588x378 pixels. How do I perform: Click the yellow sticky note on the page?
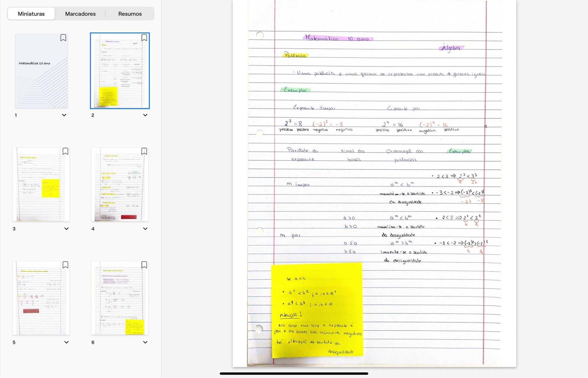(317, 309)
